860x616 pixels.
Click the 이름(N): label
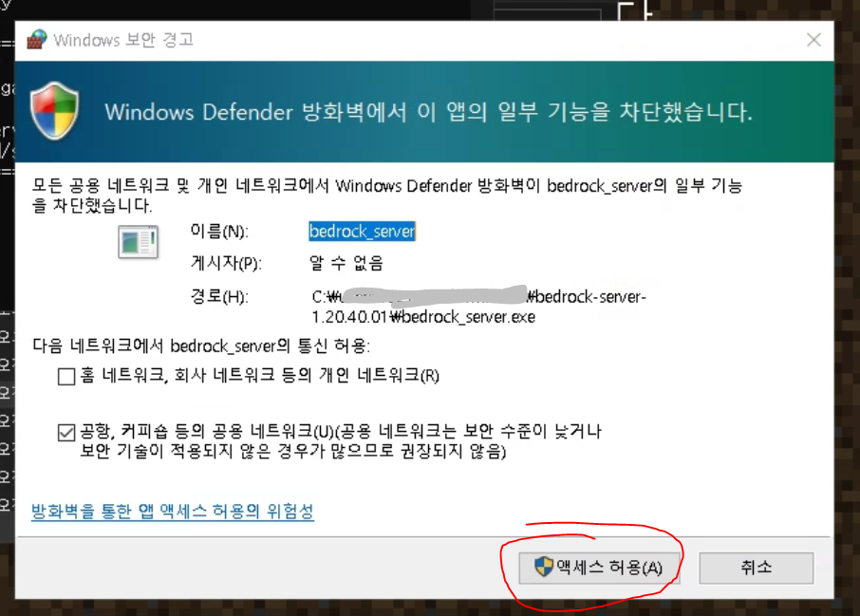219,232
